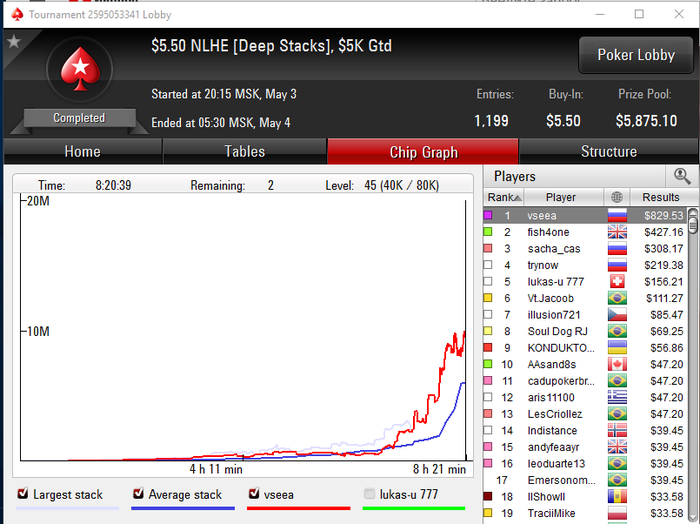Click the $156.21 result value
The image size is (700, 524).
tap(663, 282)
